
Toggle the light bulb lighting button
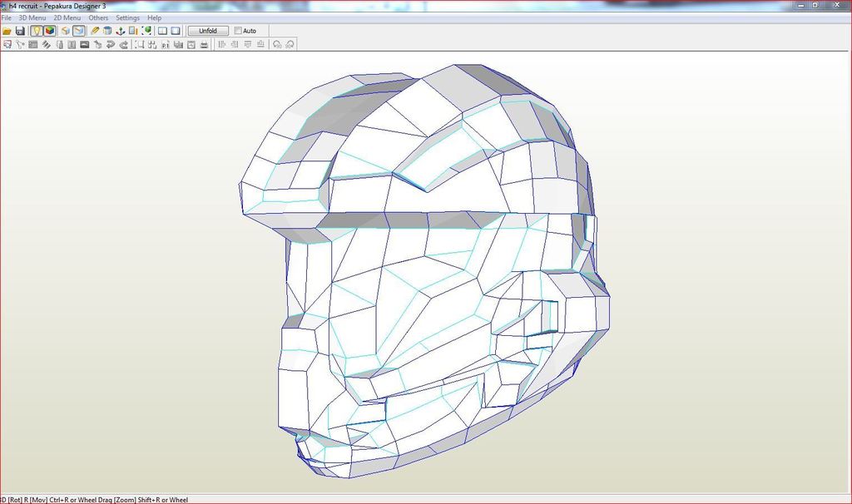(37, 31)
